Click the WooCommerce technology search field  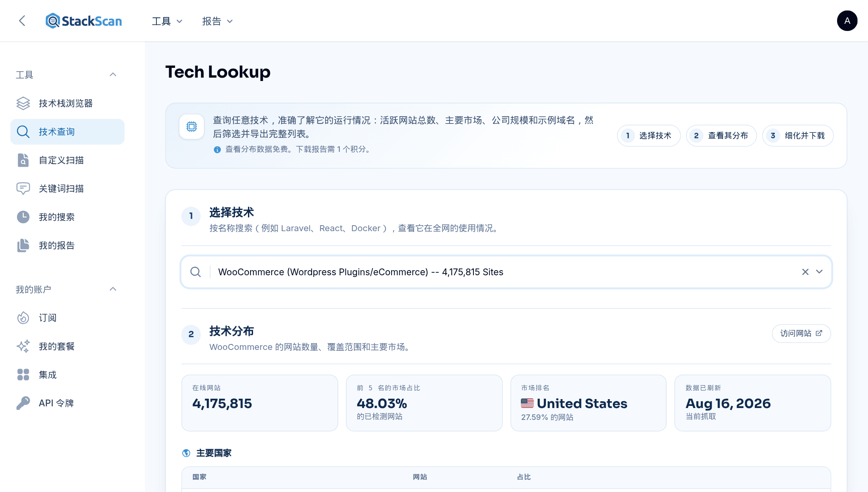pos(506,272)
